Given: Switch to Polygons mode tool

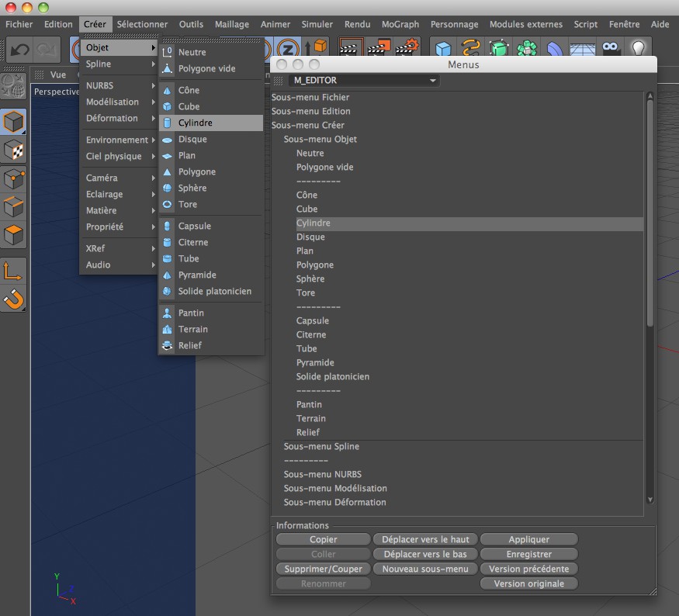Looking at the screenshot, I should [14, 234].
